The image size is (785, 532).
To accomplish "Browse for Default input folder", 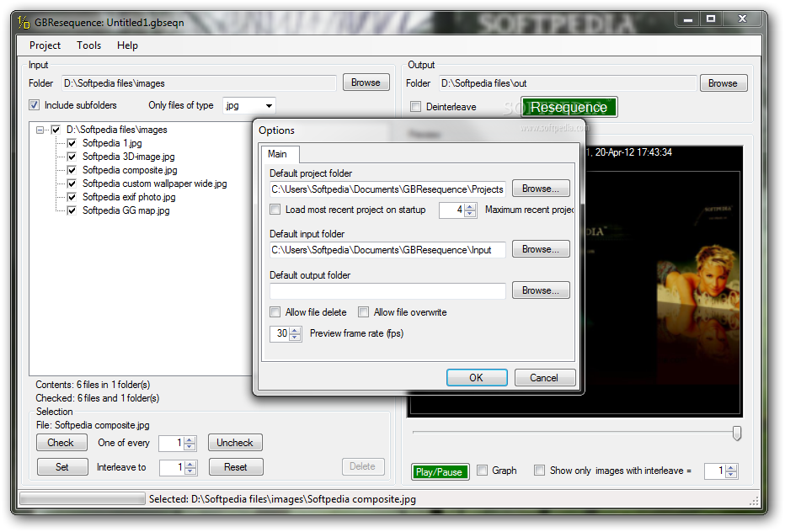I will pos(541,249).
